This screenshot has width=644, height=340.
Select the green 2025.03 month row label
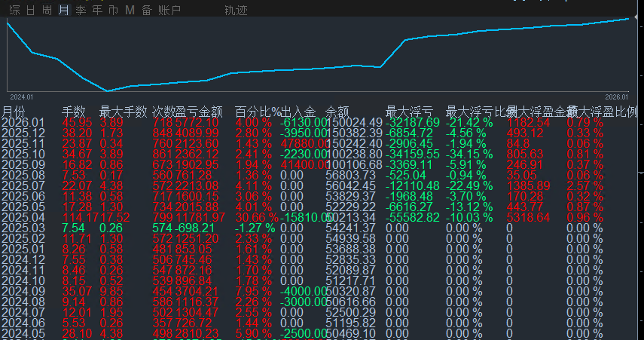[23, 228]
